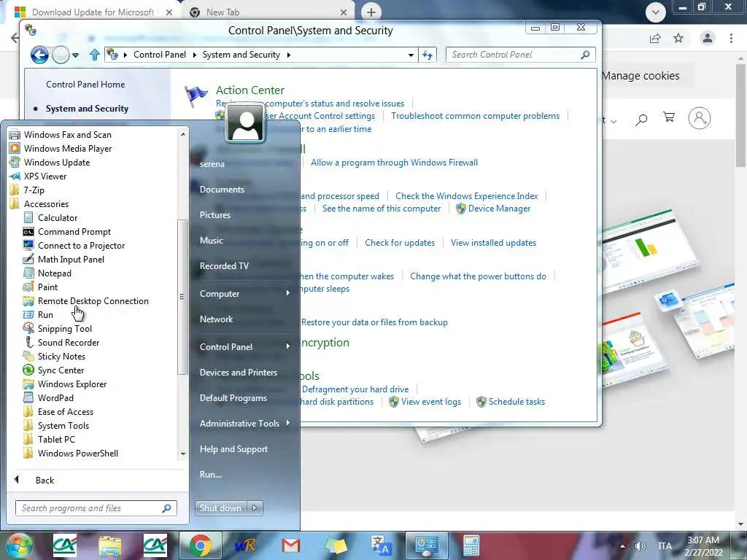Select Computer in the Start menu
Screen dimensions: 747x560
(x=219, y=293)
